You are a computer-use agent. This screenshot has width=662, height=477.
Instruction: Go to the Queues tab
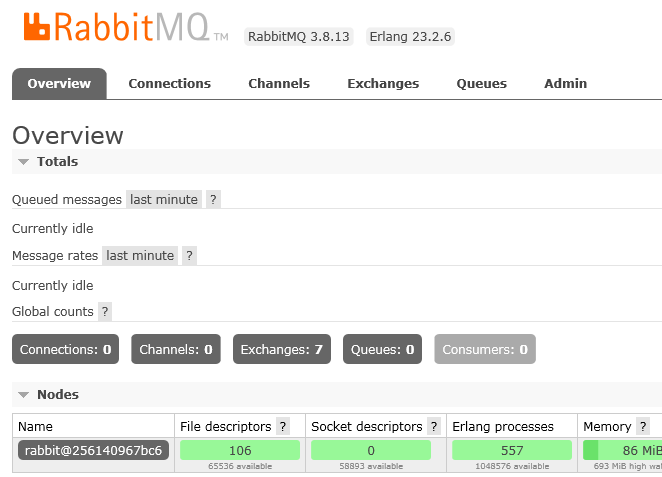pos(481,84)
